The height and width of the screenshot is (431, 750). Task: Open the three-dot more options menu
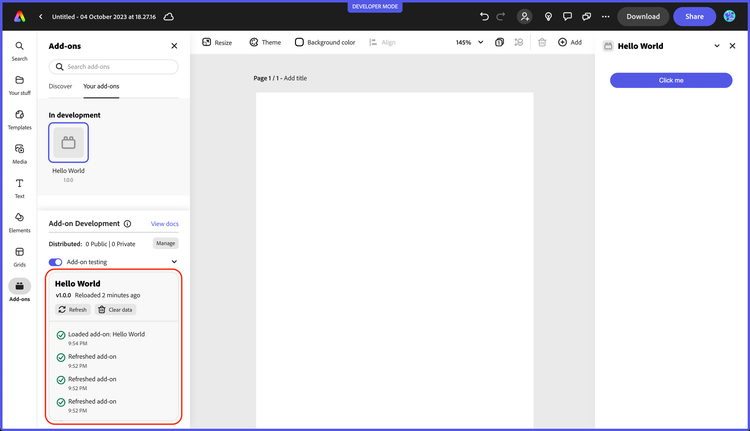[606, 17]
